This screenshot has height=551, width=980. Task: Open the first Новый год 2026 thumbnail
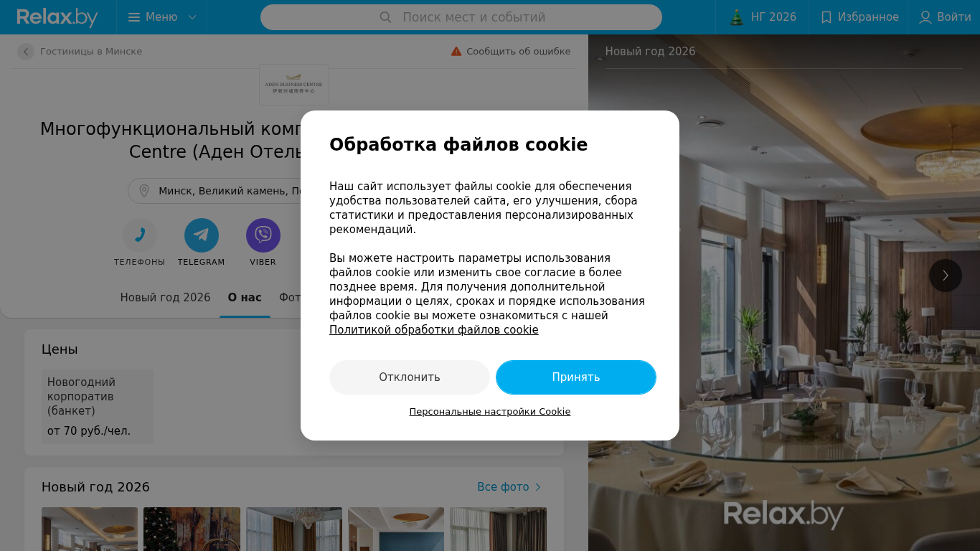point(90,529)
